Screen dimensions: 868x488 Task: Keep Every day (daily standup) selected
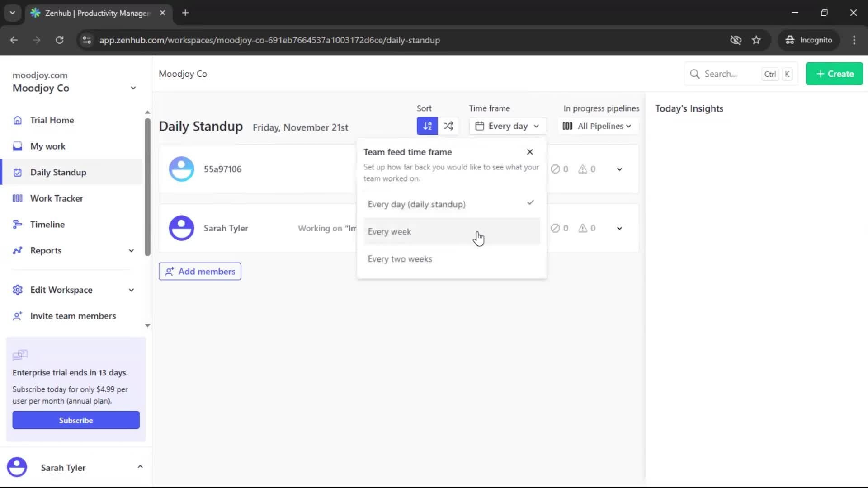tap(416, 204)
